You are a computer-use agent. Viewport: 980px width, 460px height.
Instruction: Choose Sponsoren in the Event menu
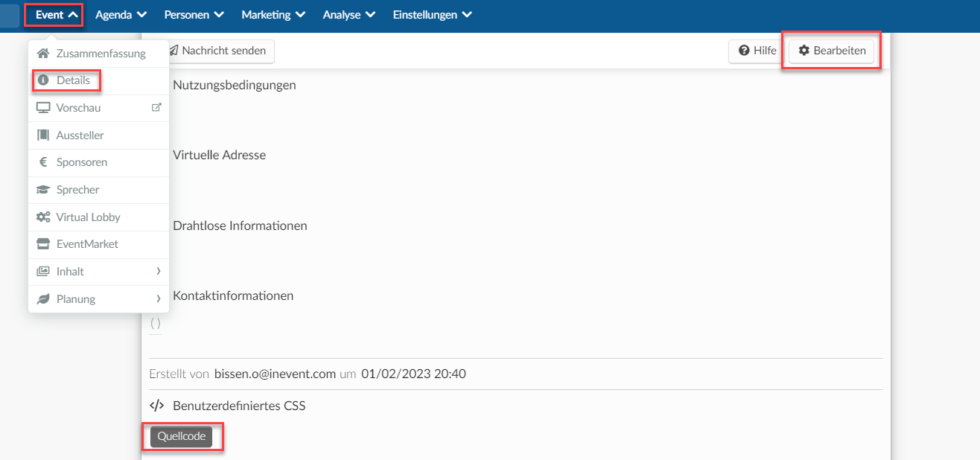(98, 162)
